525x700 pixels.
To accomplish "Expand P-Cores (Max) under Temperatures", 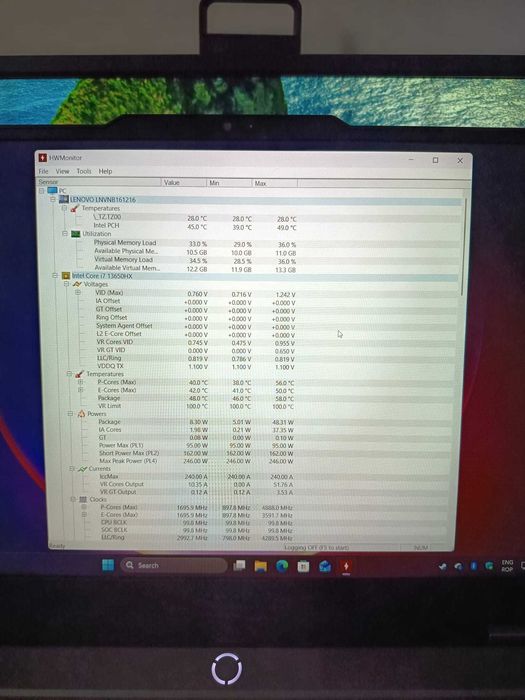I will [80, 382].
